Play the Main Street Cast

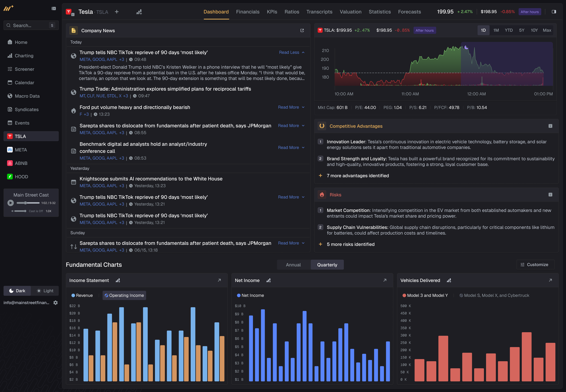[11, 203]
